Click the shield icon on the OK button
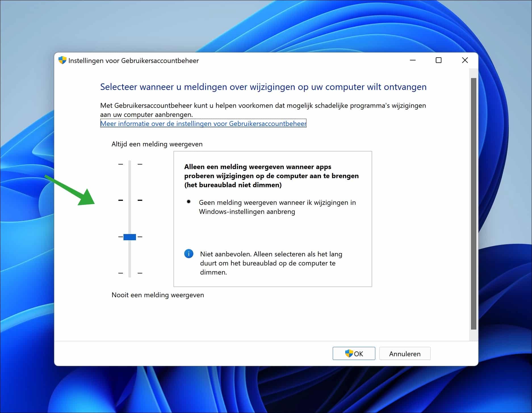Viewport: 532px width, 413px height. pos(349,353)
